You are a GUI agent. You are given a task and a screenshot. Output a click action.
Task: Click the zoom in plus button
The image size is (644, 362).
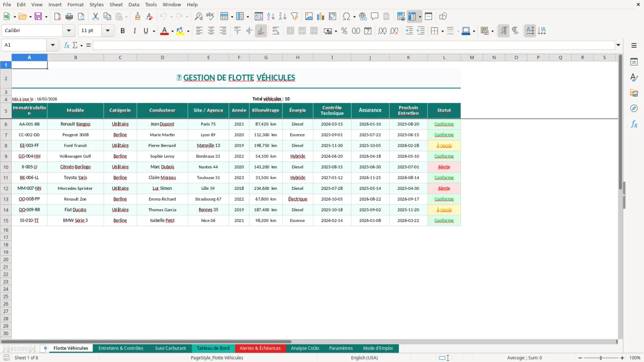(623, 358)
